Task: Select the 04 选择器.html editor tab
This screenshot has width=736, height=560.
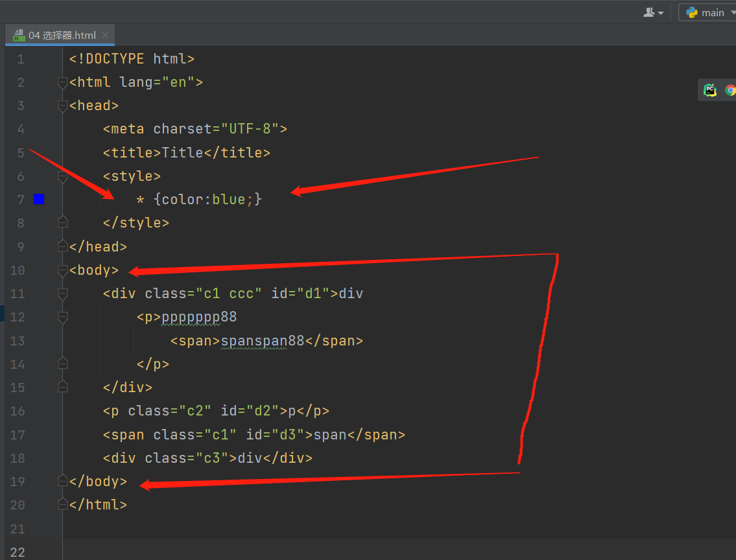Action: point(60,35)
